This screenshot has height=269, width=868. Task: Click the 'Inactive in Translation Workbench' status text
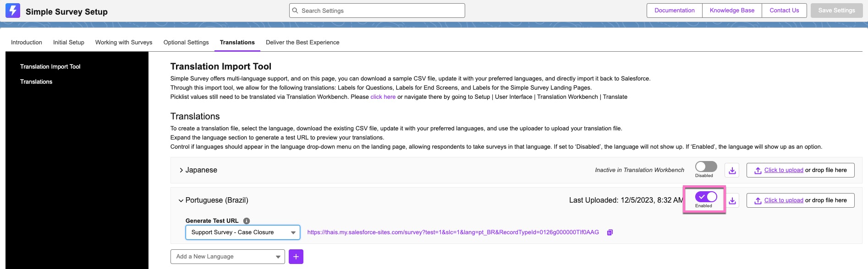640,170
